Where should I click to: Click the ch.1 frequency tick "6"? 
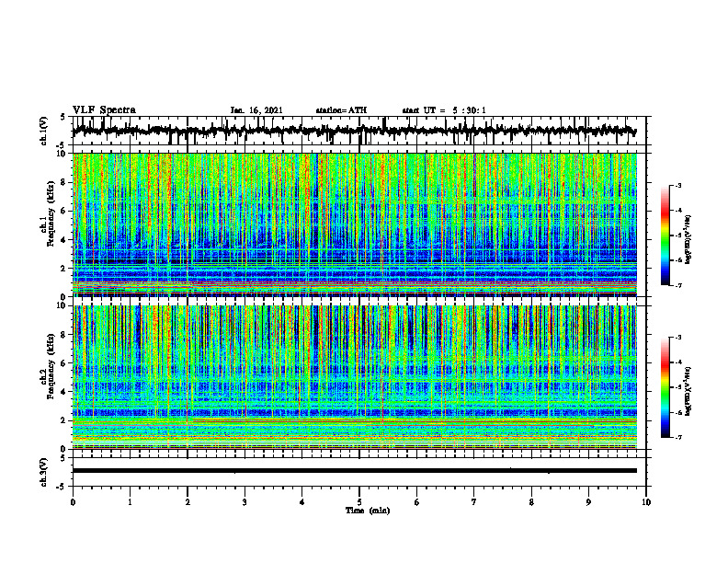63,211
